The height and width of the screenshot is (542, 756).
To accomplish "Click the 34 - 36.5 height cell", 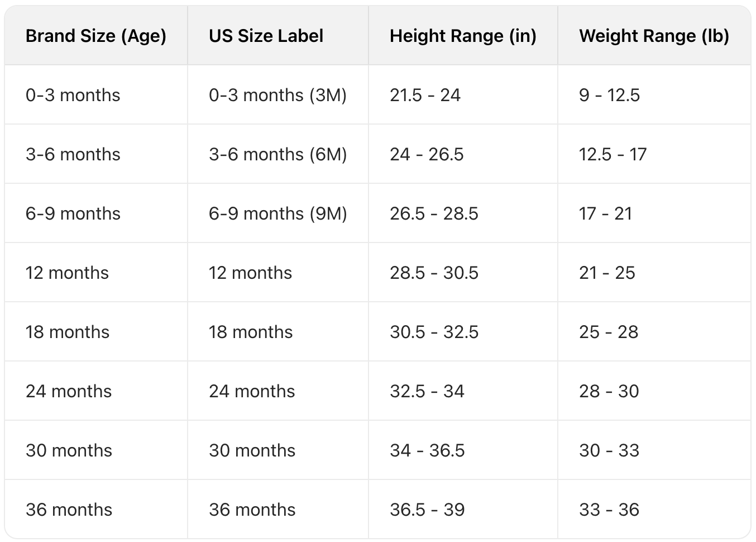I will (427, 450).
